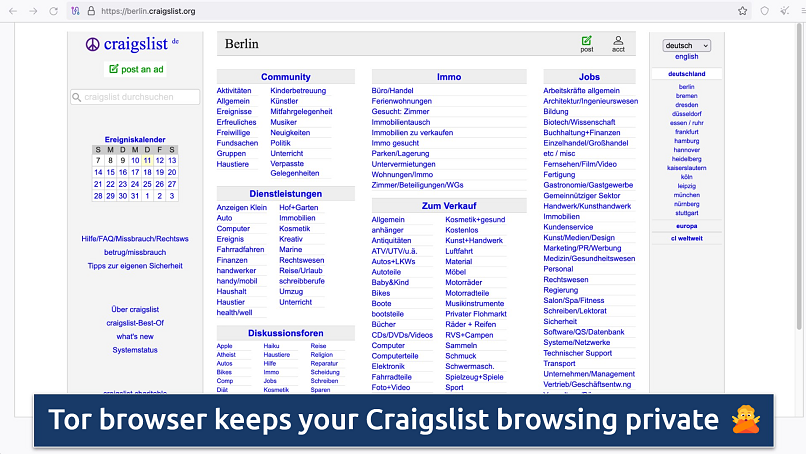The height and width of the screenshot is (454, 806).
Task: Open Privater Flohmarkt link
Action: 475,314
